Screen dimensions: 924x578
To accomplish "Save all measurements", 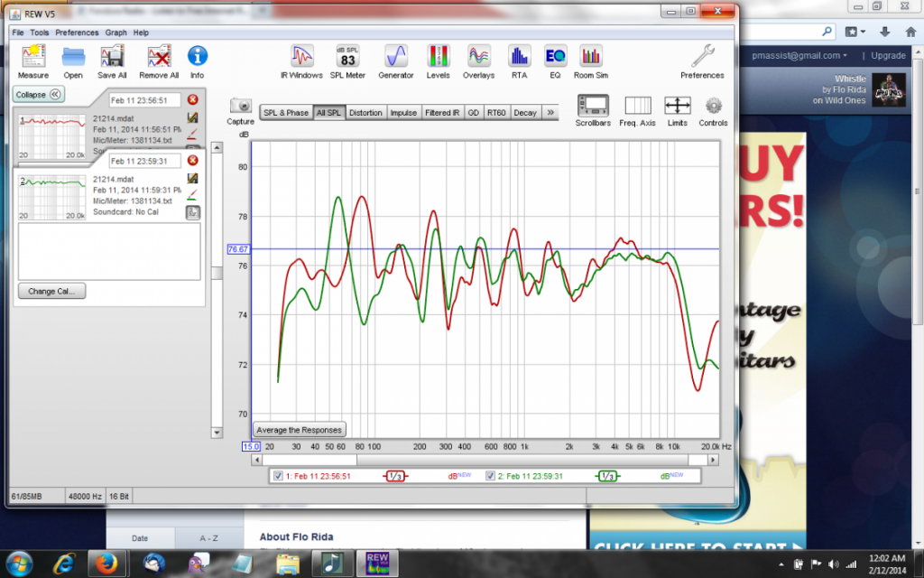I will tap(112, 62).
